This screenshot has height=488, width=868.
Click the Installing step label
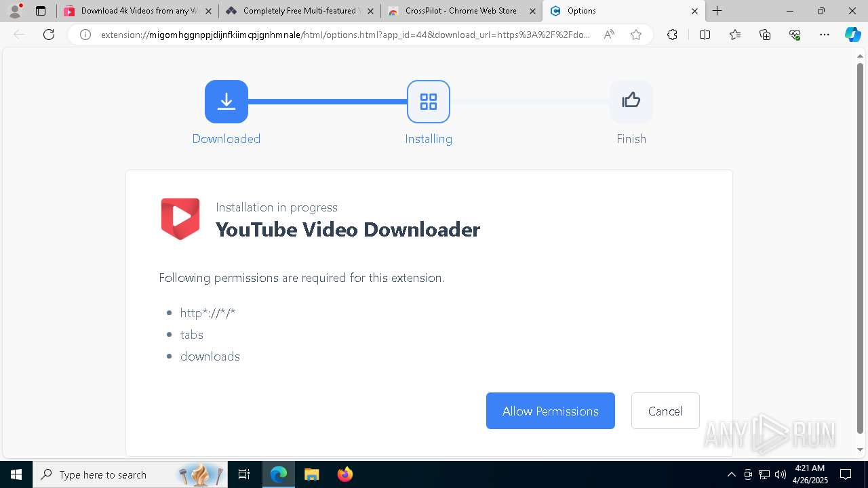pos(429,139)
